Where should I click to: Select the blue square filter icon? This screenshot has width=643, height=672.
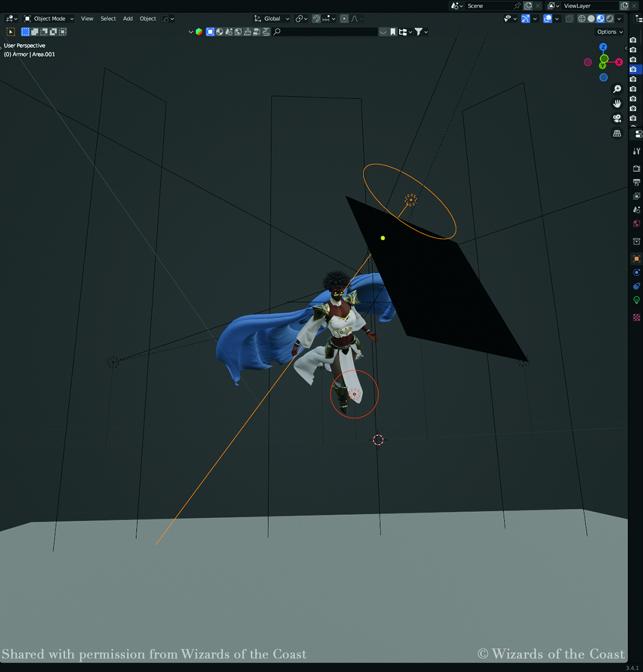[210, 31]
